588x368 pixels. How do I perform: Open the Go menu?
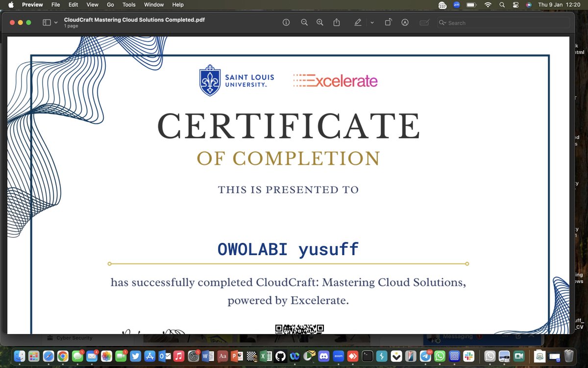110,5
